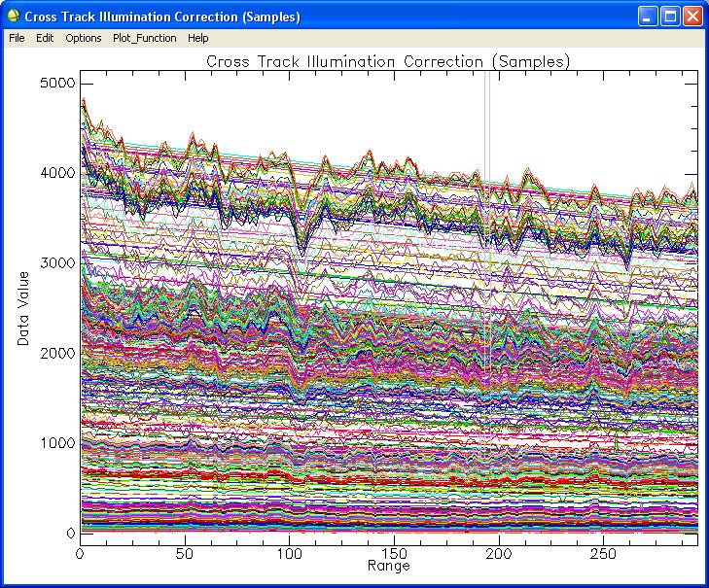
Task: Click the 200 x-axis tick label
Action: [499, 554]
